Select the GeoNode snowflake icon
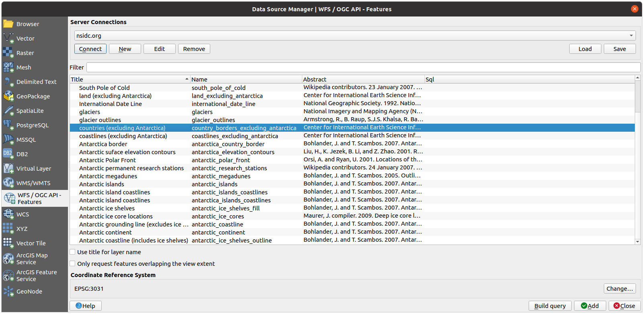This screenshot has height=314, width=644. click(8, 292)
